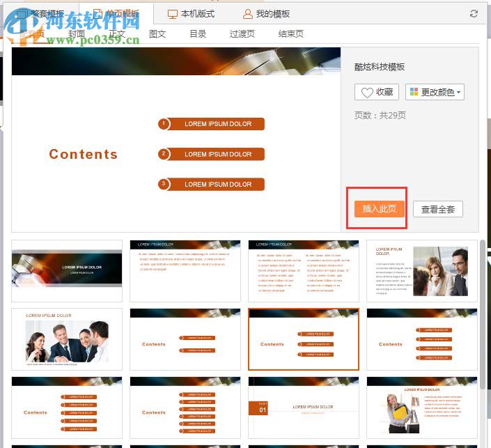
Task: Click the orange 插入此页 button
Action: (379, 209)
